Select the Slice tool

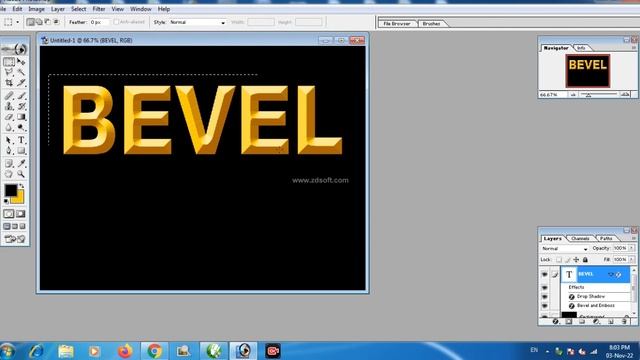(21, 82)
